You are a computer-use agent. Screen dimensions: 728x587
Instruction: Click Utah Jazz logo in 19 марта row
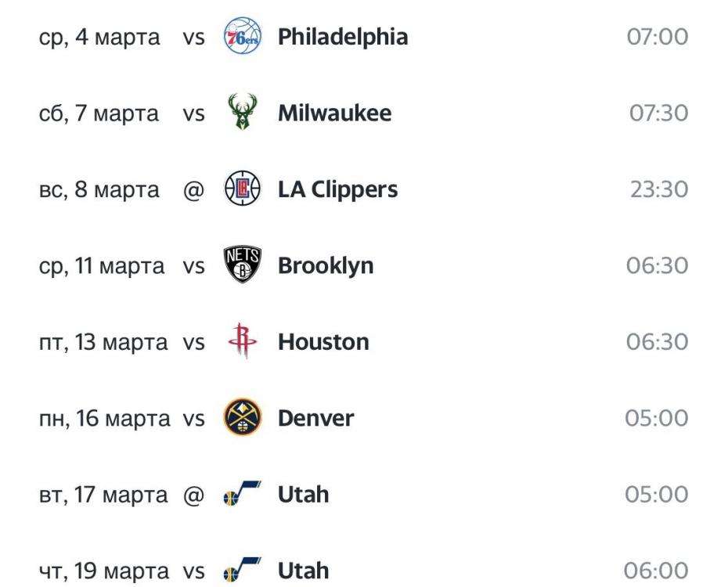[242, 571]
